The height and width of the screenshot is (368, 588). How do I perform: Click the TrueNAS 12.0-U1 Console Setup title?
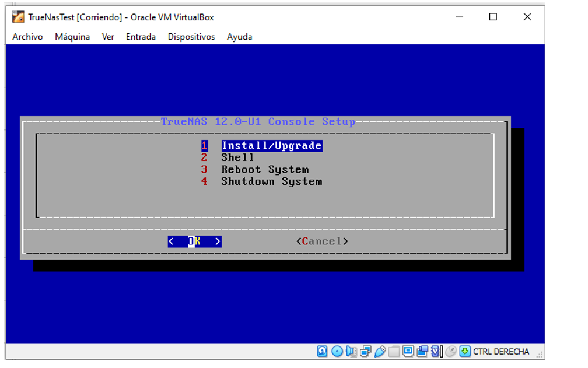[x=258, y=122]
